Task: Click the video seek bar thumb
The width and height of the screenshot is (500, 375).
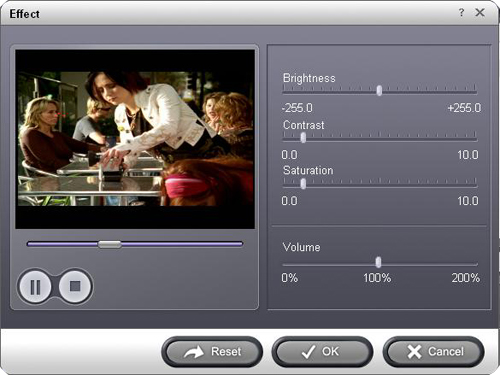Action: 110,244
